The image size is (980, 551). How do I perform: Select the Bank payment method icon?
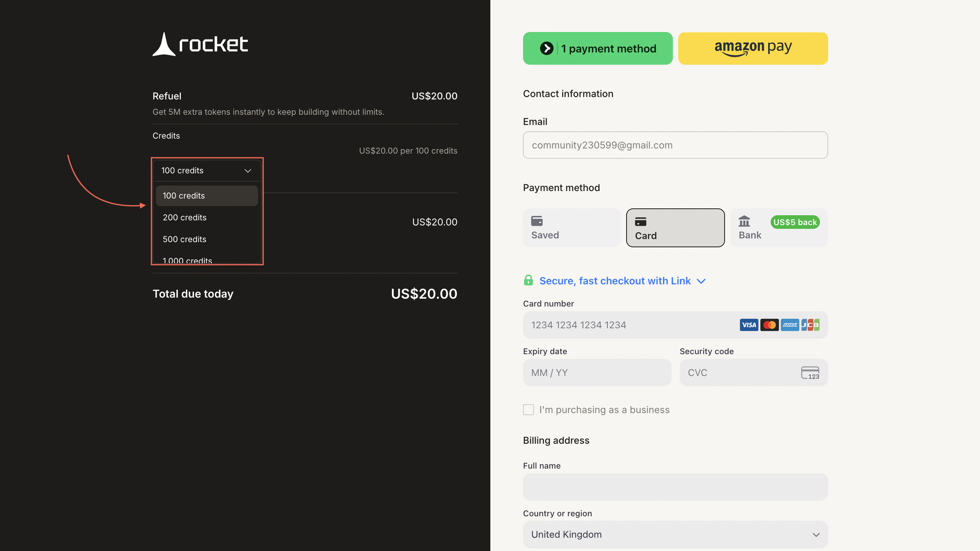click(x=744, y=221)
